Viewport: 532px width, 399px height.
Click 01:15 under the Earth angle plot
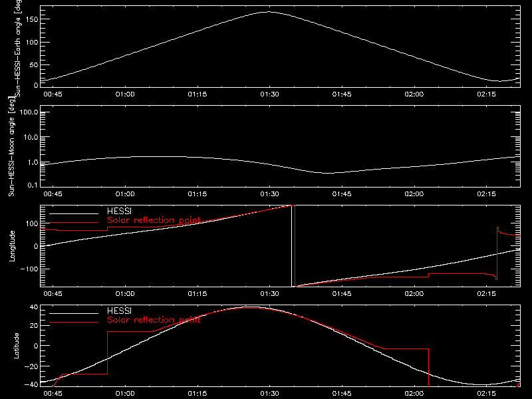click(198, 94)
